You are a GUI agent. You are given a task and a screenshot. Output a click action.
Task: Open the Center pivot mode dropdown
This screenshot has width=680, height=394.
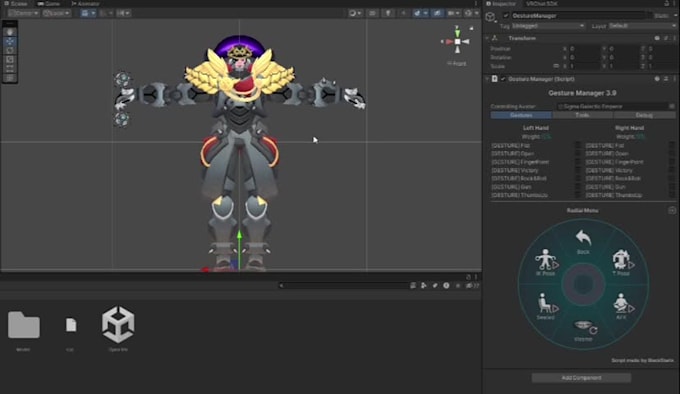[x=24, y=13]
